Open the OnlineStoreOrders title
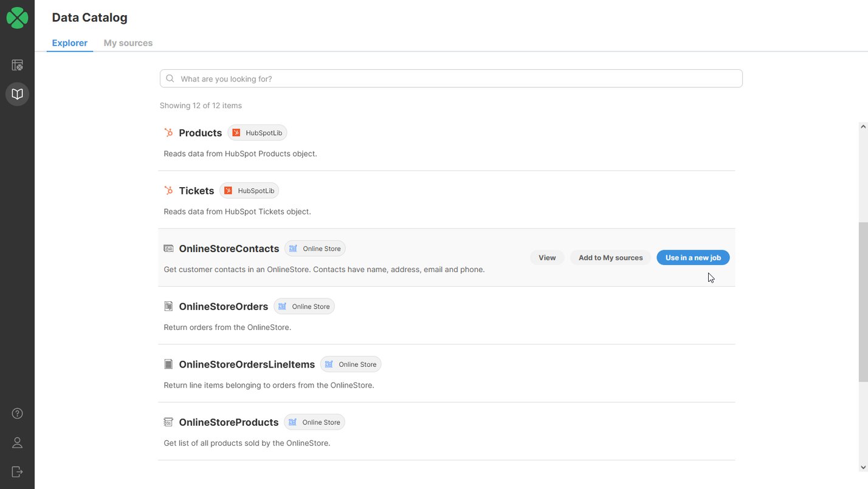This screenshot has width=868, height=489. coord(224,307)
